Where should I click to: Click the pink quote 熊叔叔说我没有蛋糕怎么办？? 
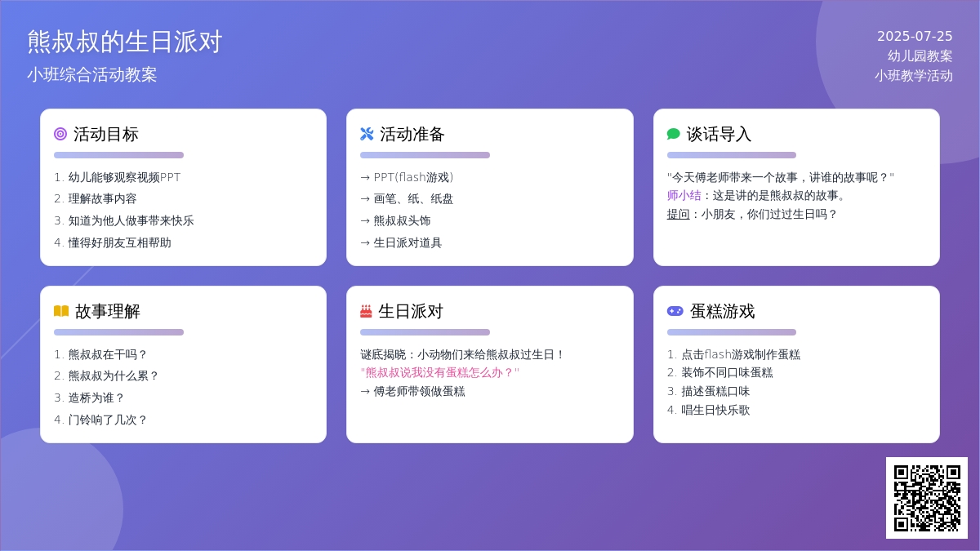tap(439, 372)
